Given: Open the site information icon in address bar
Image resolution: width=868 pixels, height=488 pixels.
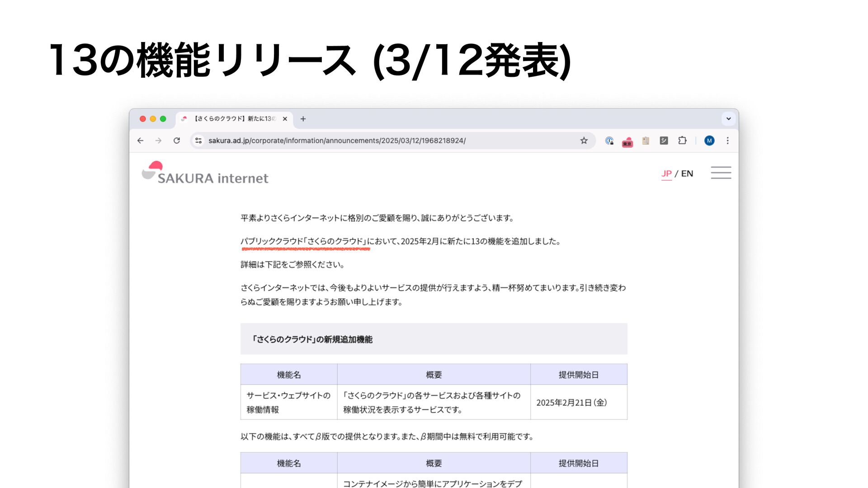Looking at the screenshot, I should 198,141.
